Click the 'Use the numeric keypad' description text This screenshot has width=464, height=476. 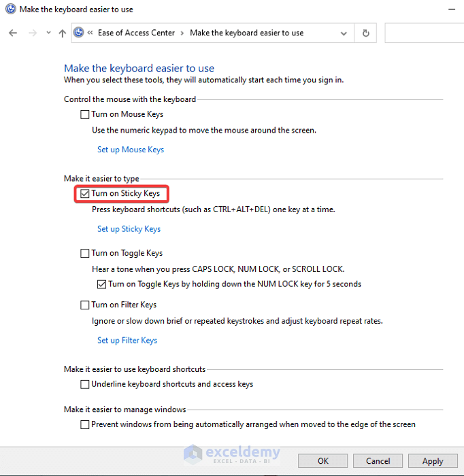point(204,131)
